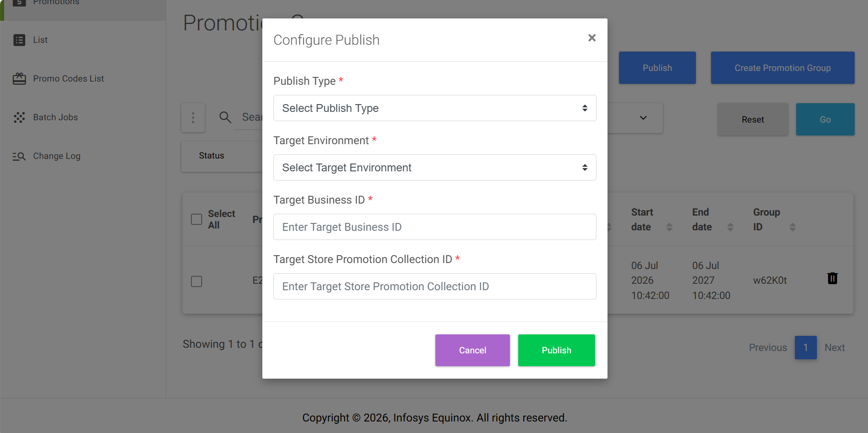Viewport: 868px width, 433px height.
Task: Go to Previous page
Action: [768, 348]
